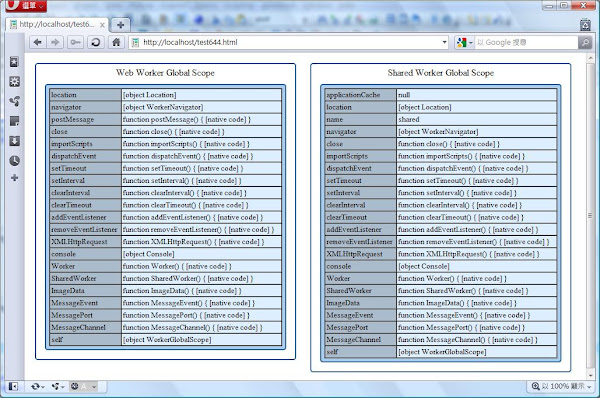Click the vertical page scrollbar thumb
Screen dimensions: 600x398
[590, 215]
